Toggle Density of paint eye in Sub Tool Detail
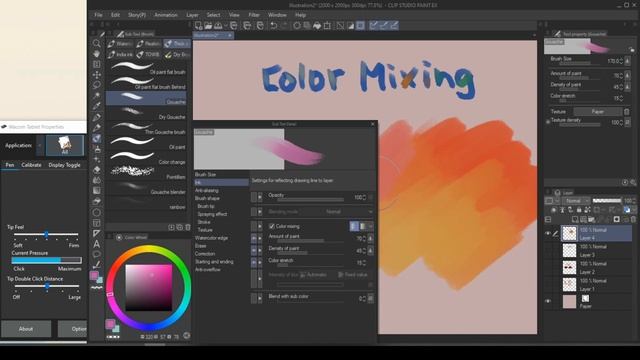 [254, 251]
